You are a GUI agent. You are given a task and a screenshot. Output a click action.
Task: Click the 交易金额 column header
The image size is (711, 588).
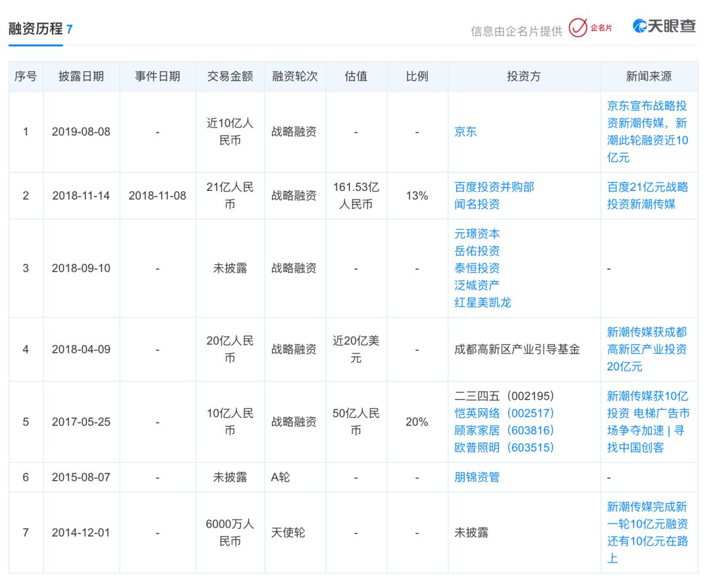coord(230,76)
